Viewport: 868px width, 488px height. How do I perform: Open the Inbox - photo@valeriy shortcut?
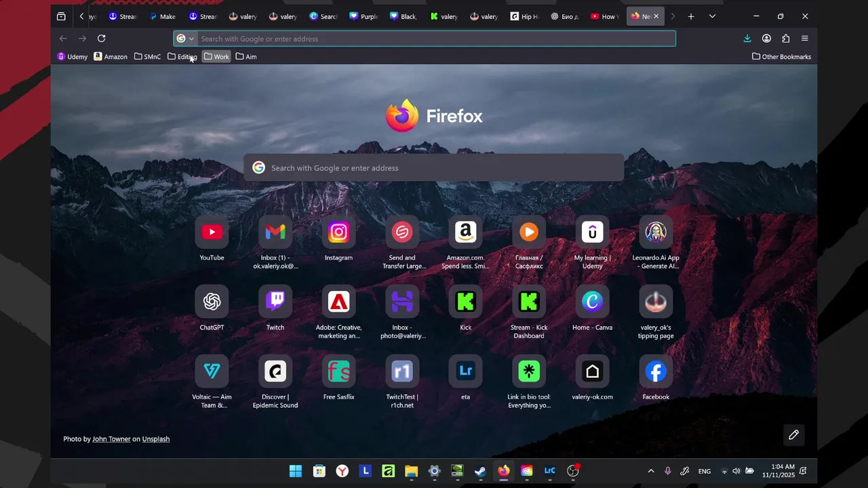(x=402, y=302)
